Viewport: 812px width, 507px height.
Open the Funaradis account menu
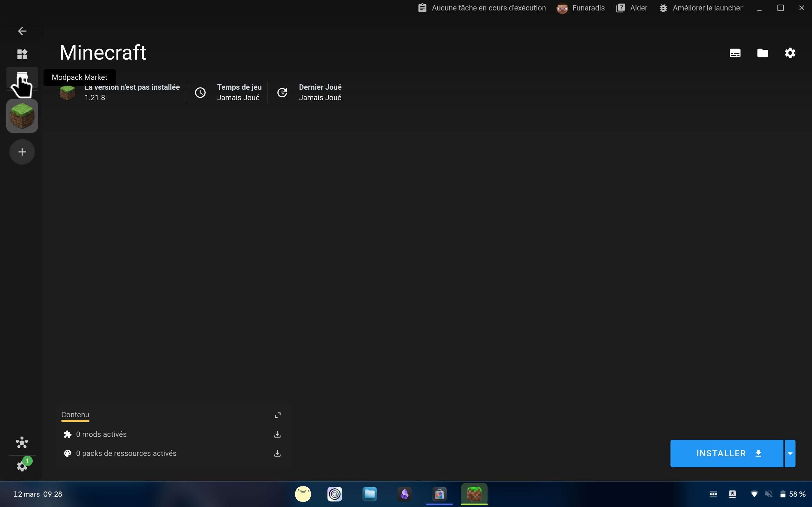tap(580, 8)
